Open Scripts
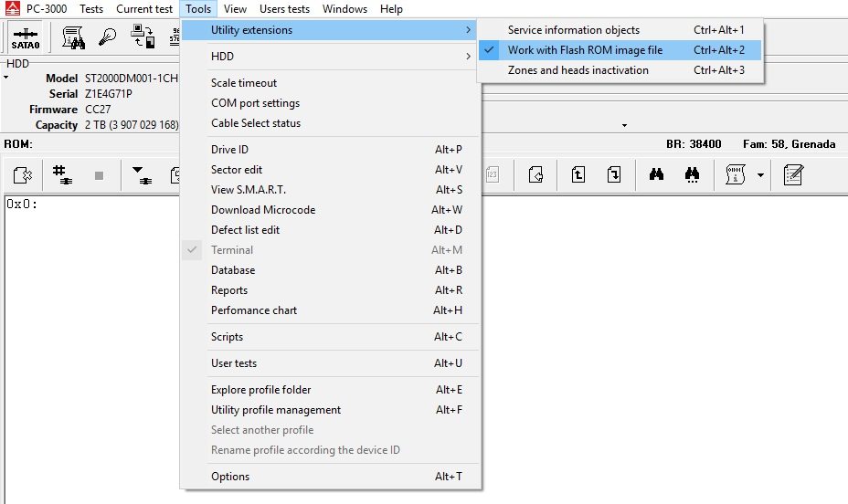The image size is (848, 504). 331,337
